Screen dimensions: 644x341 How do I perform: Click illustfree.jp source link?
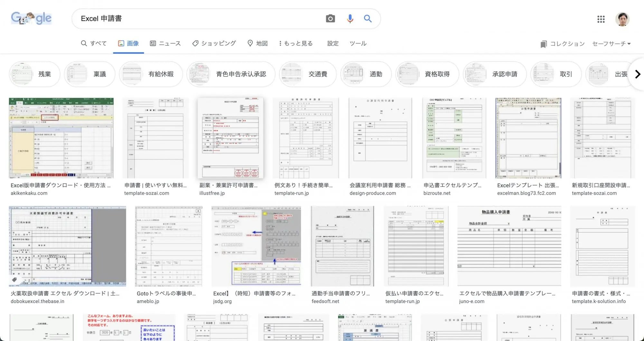212,193
